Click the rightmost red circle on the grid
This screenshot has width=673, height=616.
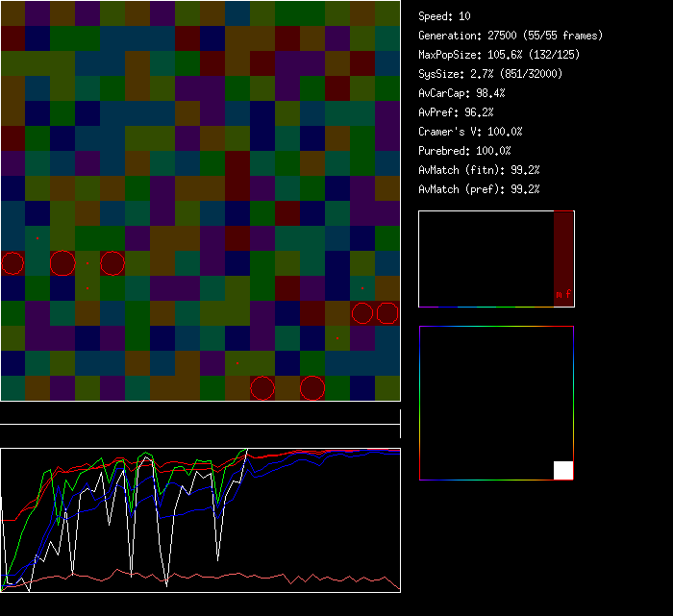coord(387,313)
